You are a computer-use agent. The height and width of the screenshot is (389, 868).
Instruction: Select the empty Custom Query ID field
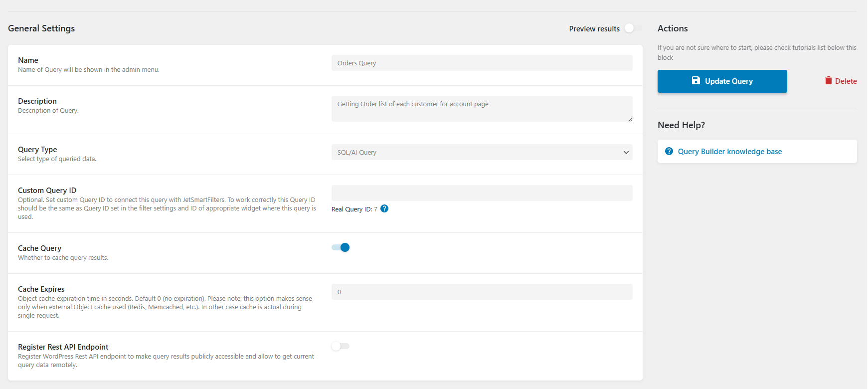[482, 193]
